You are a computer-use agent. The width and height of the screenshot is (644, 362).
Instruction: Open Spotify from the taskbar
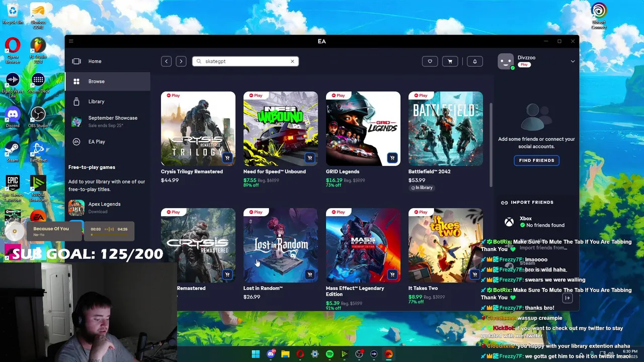coord(330,354)
